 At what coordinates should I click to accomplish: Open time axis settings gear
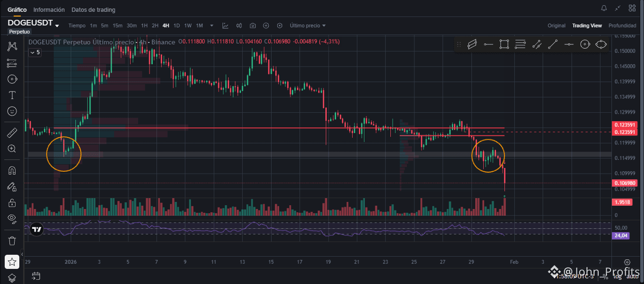[627, 262]
